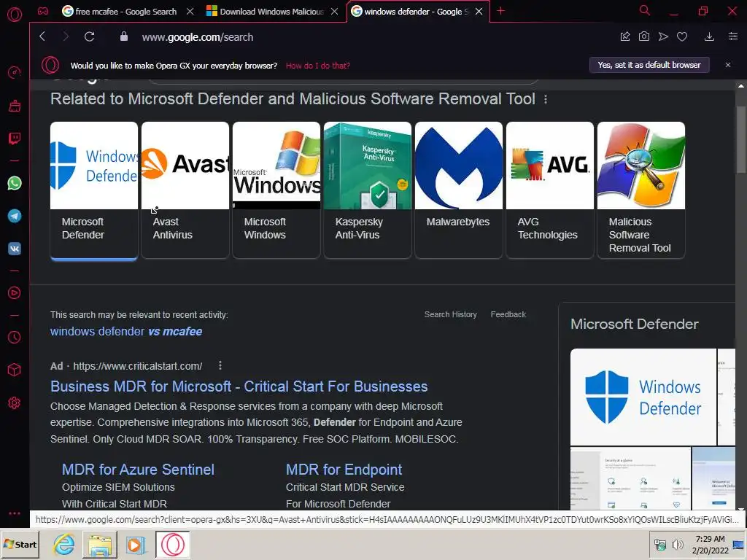Click the share page icon in address bar
Viewport: 747px width, 560px height.
(625, 36)
